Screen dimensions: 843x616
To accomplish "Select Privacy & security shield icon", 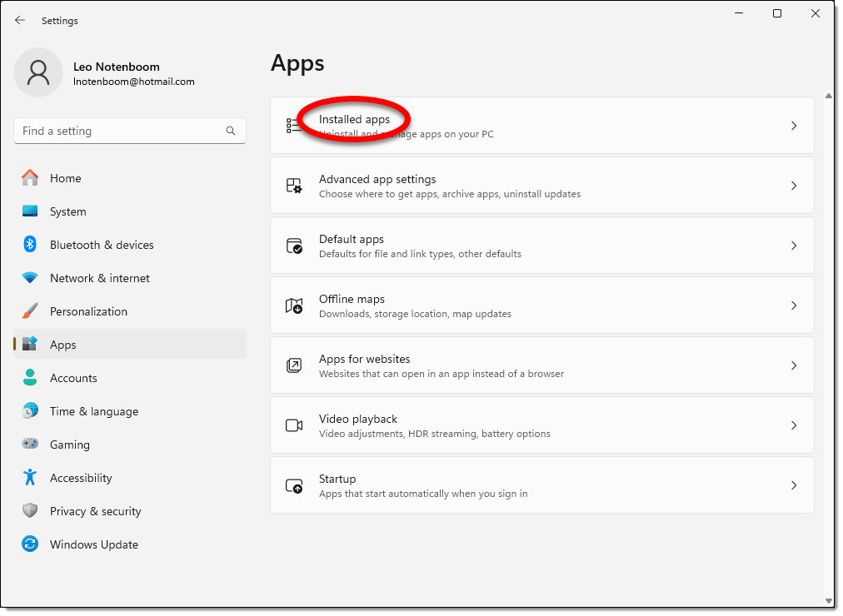I will click(x=30, y=511).
